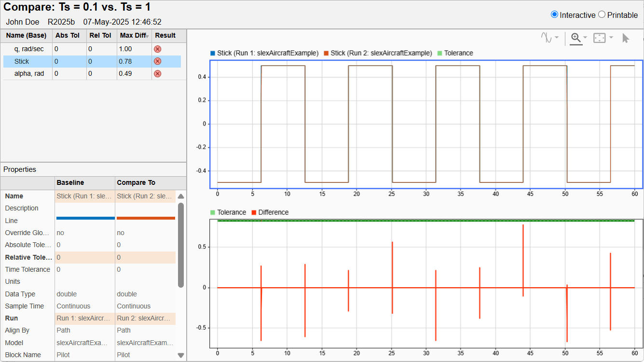Click the bottom difference plot area

(x=426, y=284)
